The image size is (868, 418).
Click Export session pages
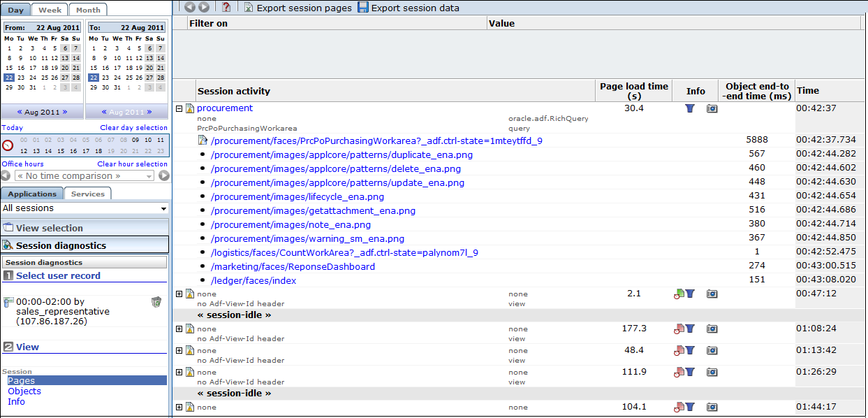(x=297, y=8)
